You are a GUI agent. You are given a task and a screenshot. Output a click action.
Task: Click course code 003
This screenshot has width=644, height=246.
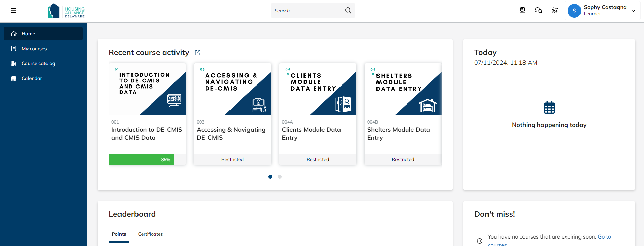pos(201,122)
